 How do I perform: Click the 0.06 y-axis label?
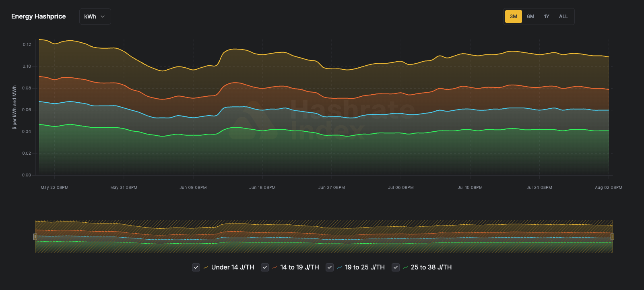click(x=27, y=110)
